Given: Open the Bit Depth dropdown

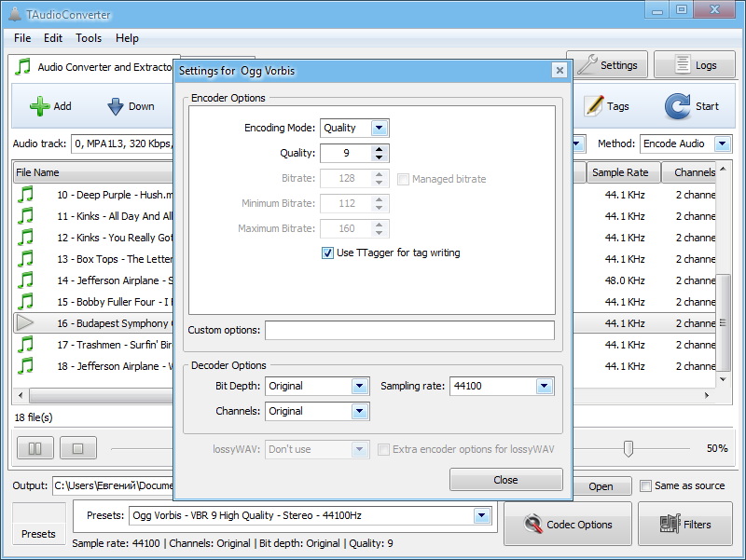Looking at the screenshot, I should (x=360, y=386).
